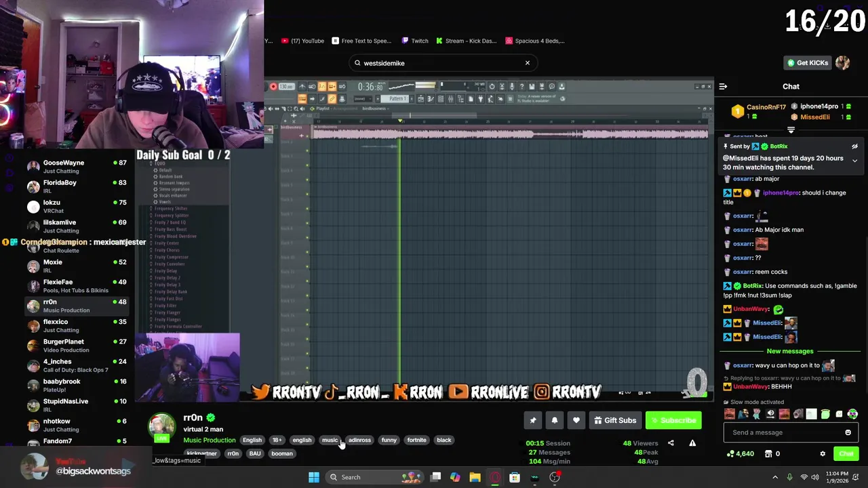868x488 pixels.
Task: Click the Gift Subs button
Action: (x=615, y=420)
